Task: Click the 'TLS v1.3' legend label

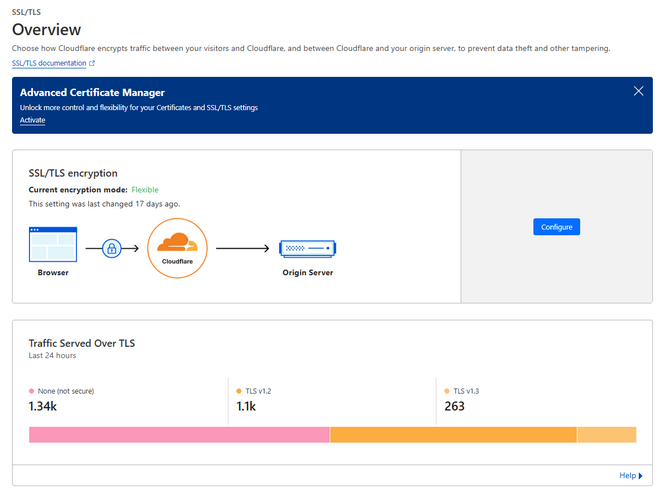Action: [466, 391]
